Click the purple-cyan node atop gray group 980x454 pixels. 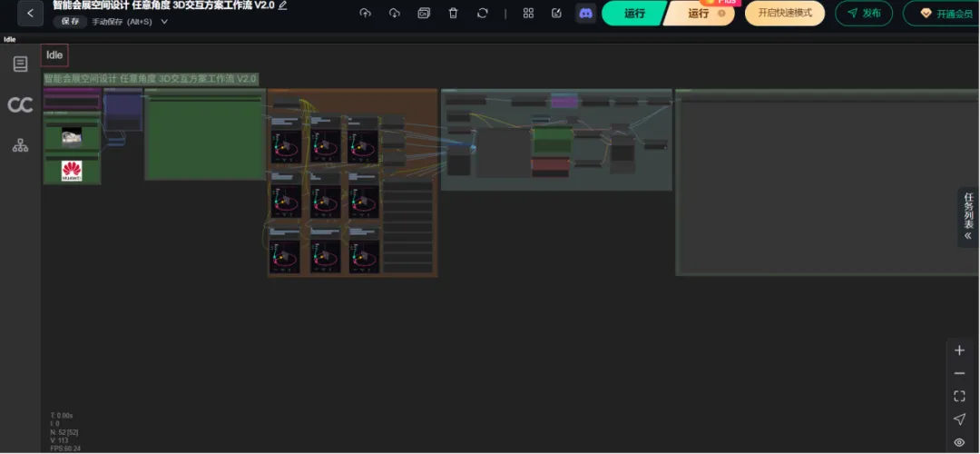coord(563,100)
